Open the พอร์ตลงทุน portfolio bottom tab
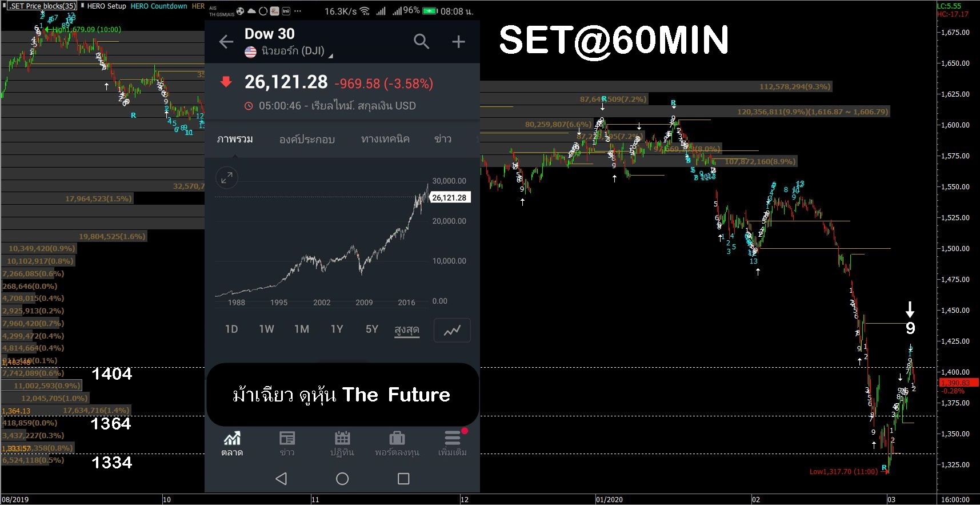 click(397, 444)
